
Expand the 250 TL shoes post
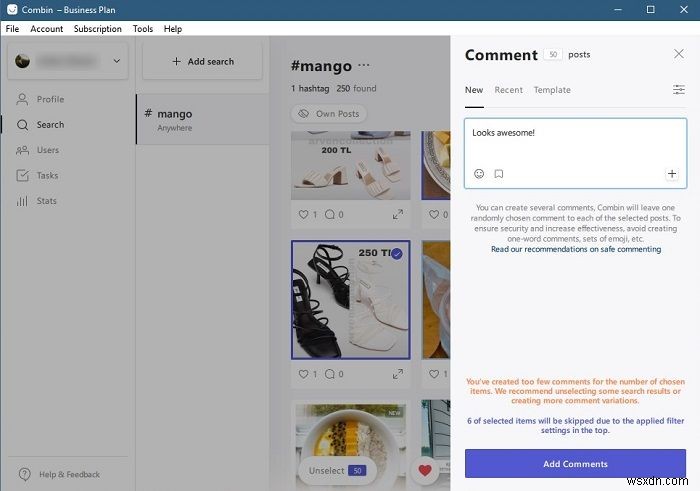(397, 374)
